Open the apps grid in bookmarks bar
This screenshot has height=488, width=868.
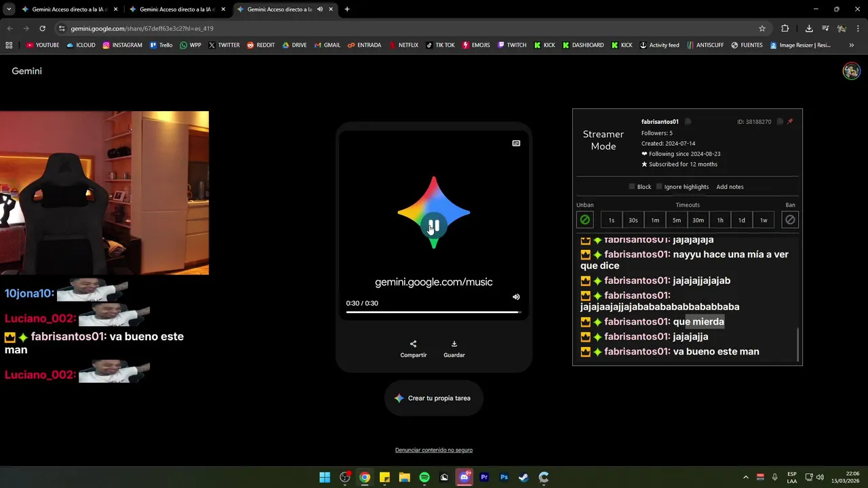pos(9,45)
